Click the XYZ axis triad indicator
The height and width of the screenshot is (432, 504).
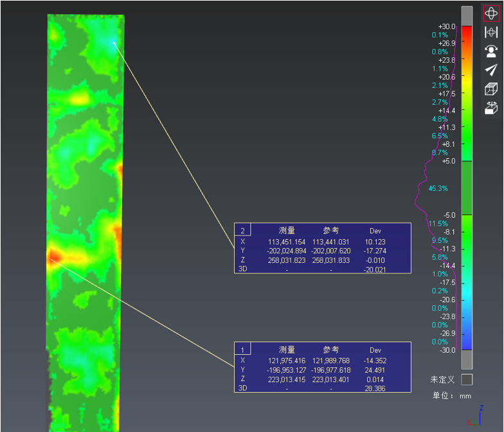[476, 416]
